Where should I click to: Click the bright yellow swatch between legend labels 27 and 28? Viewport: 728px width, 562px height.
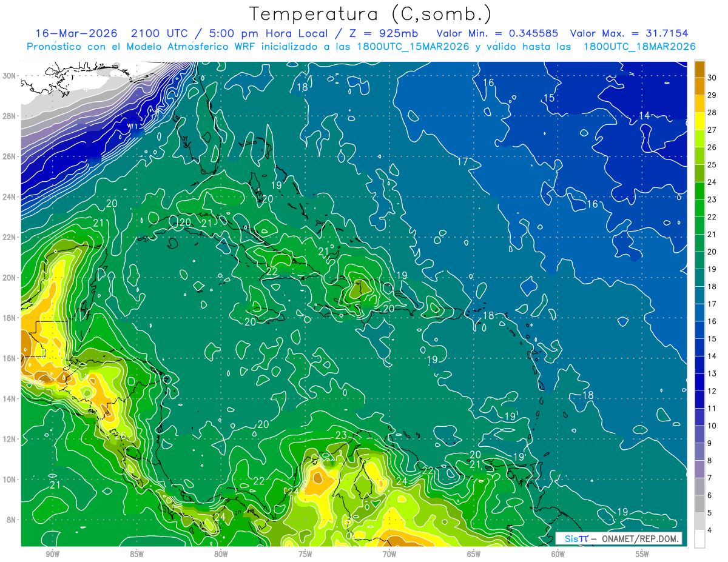click(x=699, y=121)
